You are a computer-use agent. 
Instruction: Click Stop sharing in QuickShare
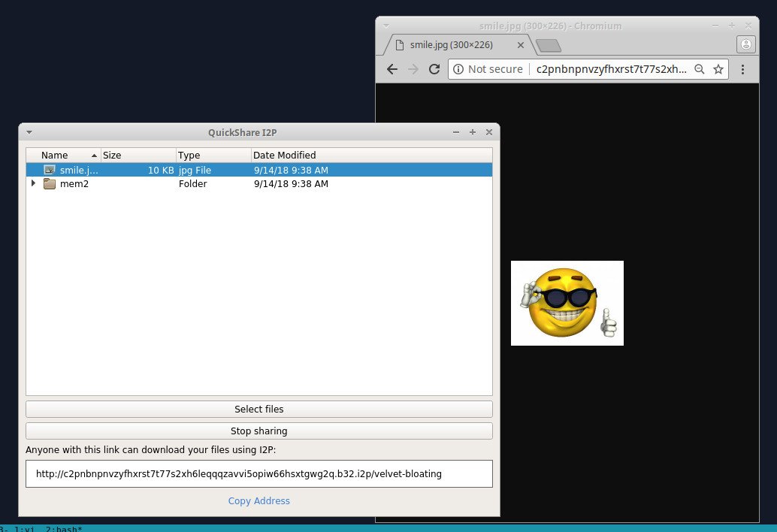click(x=258, y=431)
